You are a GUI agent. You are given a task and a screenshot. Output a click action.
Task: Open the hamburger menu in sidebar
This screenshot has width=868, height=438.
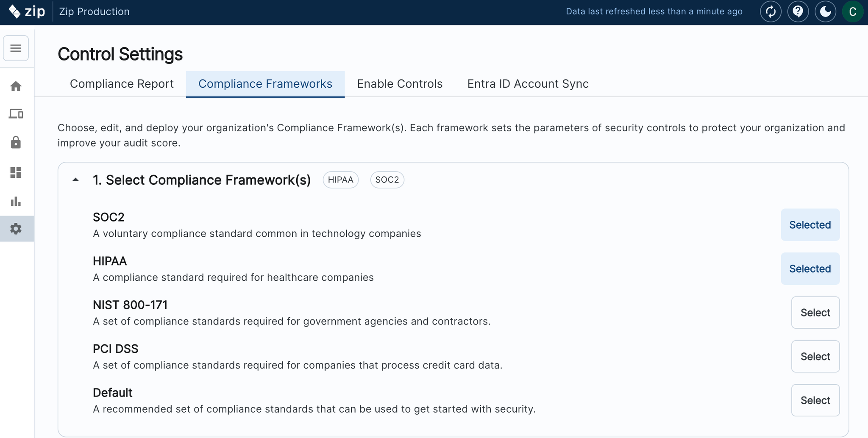coord(16,48)
